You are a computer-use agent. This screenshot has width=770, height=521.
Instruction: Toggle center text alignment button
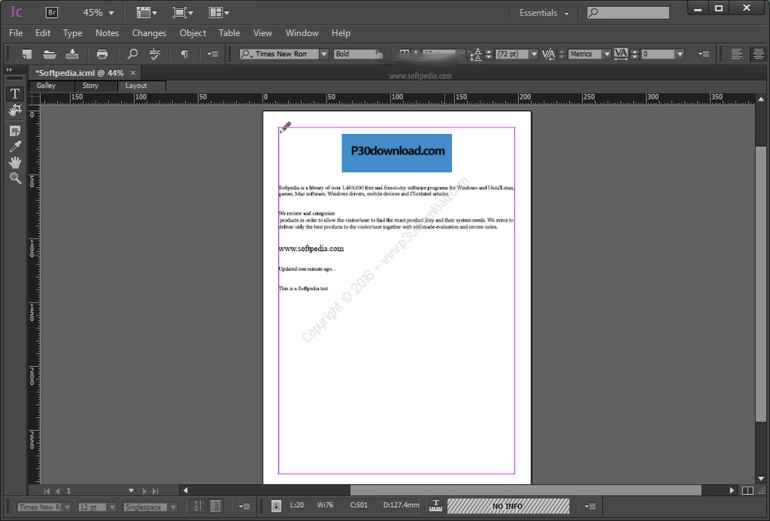[x=759, y=54]
